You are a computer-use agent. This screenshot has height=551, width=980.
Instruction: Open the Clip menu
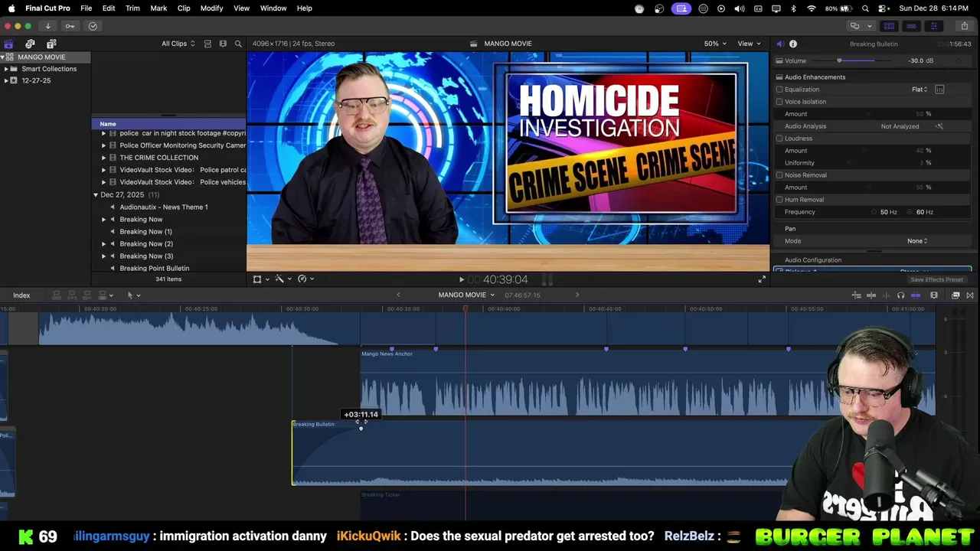(x=184, y=8)
